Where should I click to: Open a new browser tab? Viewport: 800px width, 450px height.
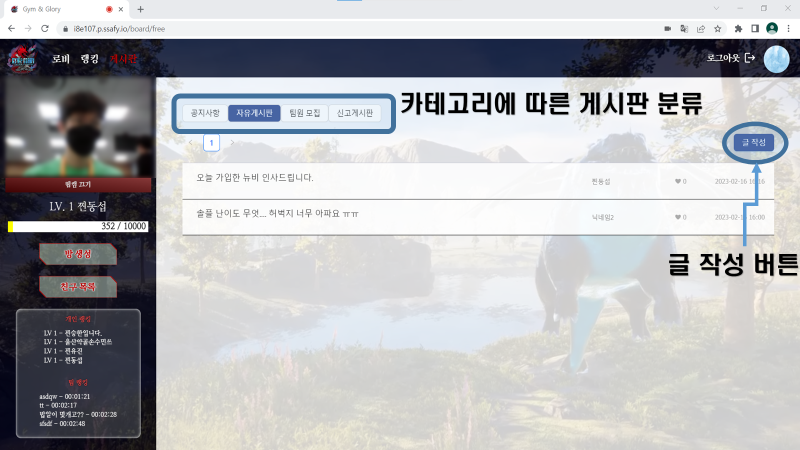pyautogui.click(x=140, y=9)
